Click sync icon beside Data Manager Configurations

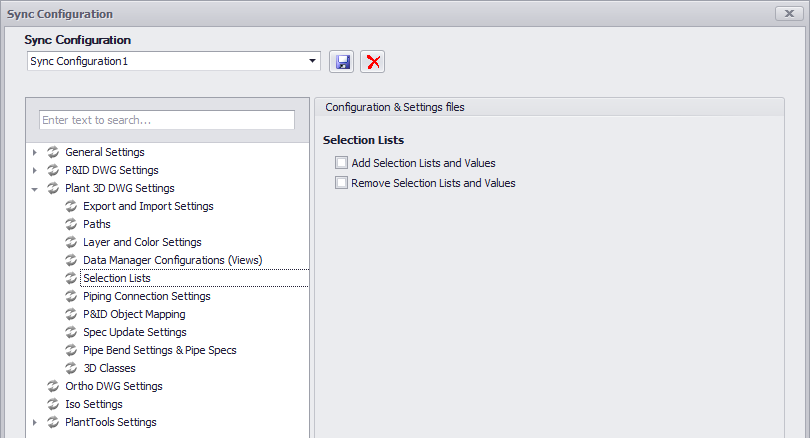(x=71, y=260)
